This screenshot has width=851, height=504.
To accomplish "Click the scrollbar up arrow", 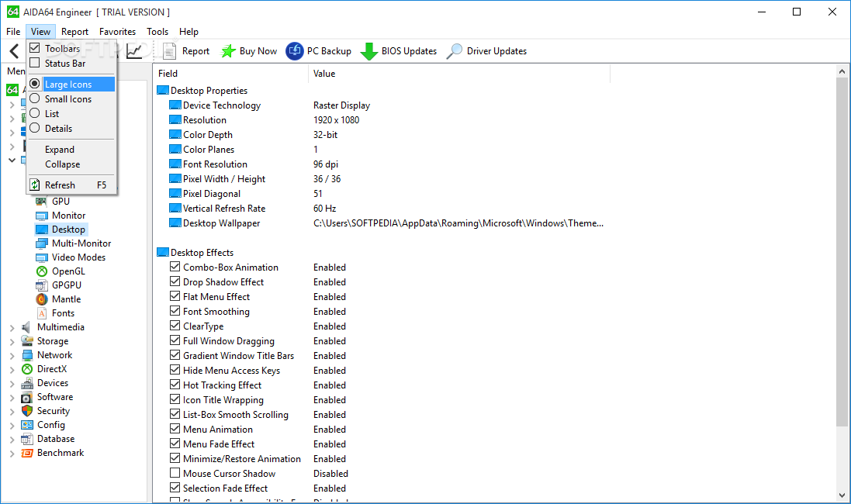I will [842, 71].
